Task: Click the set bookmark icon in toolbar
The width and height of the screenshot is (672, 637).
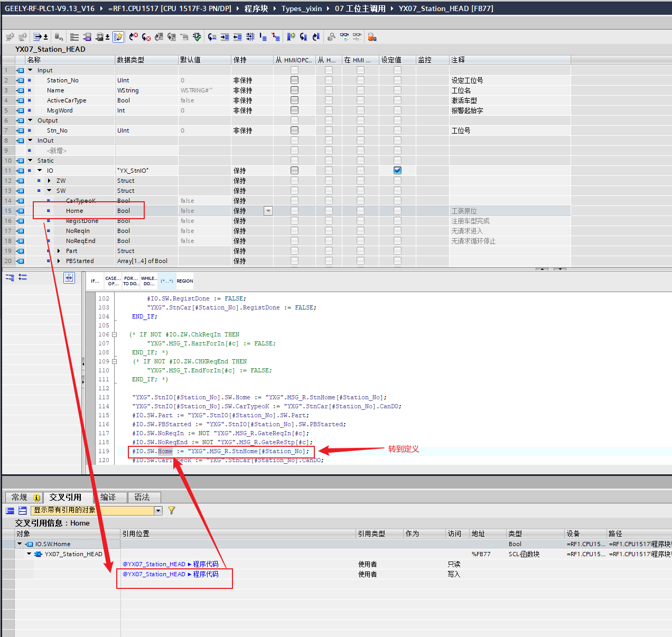Action: coord(291,37)
